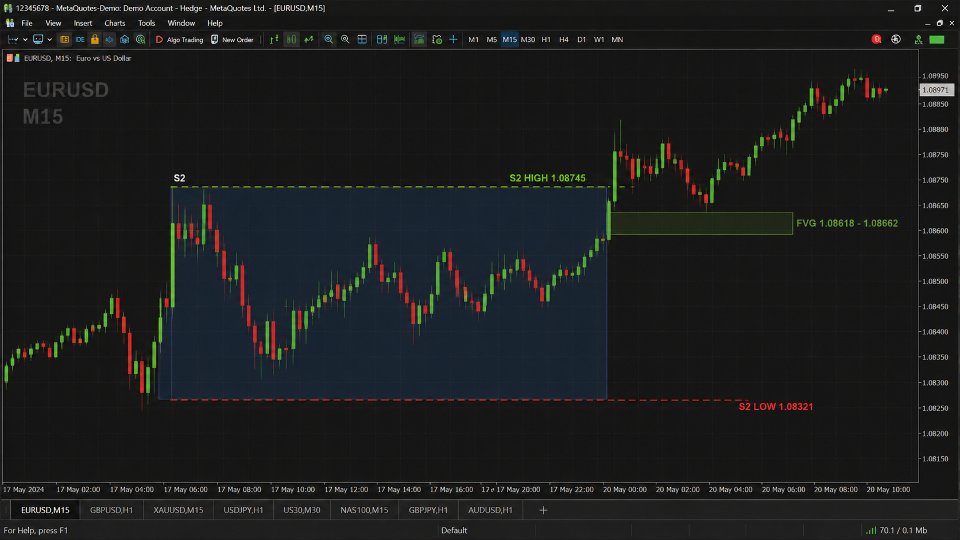Switch to USDJPY,H1 chart tab
The image size is (960, 540).
click(x=243, y=510)
